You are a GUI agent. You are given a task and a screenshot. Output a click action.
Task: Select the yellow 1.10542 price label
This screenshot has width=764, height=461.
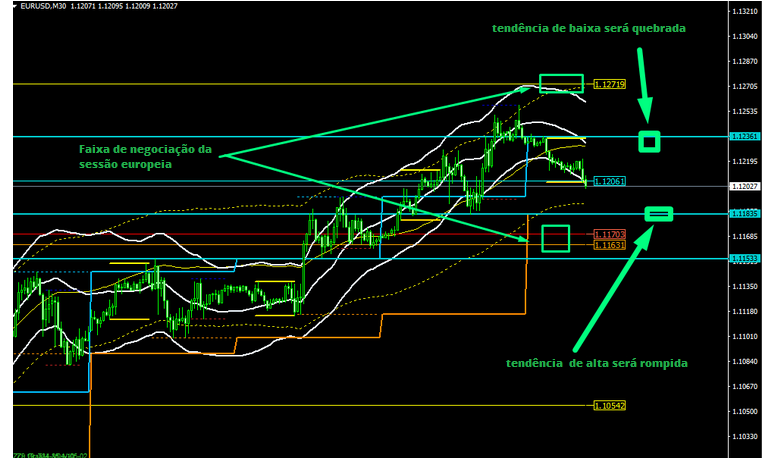pyautogui.click(x=609, y=406)
